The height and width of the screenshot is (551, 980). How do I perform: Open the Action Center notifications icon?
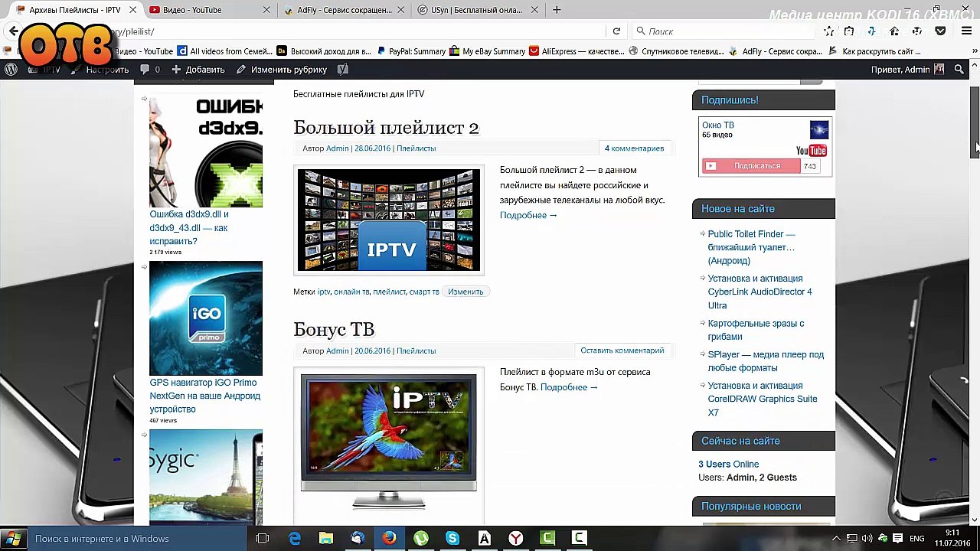(x=898, y=539)
